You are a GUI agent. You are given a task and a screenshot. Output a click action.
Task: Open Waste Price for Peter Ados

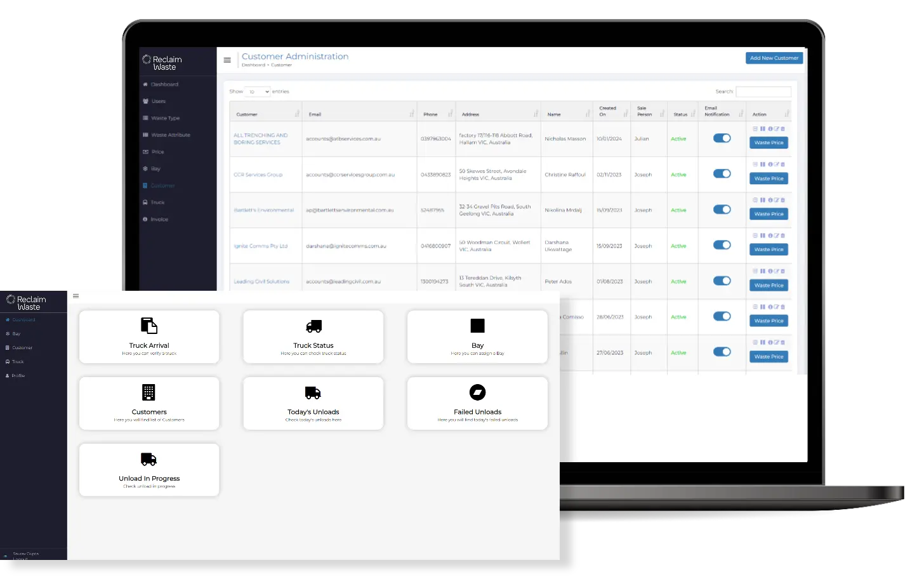[769, 286]
